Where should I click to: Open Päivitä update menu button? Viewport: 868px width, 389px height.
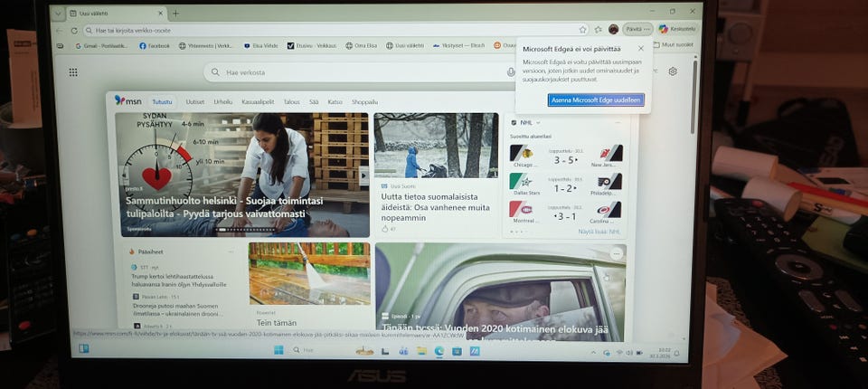[637, 29]
